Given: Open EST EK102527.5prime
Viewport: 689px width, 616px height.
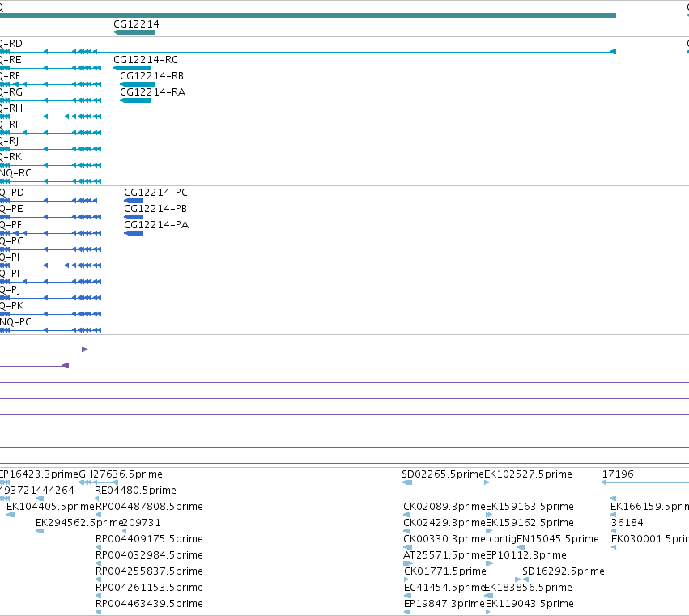Looking at the screenshot, I should pyautogui.click(x=528, y=474).
